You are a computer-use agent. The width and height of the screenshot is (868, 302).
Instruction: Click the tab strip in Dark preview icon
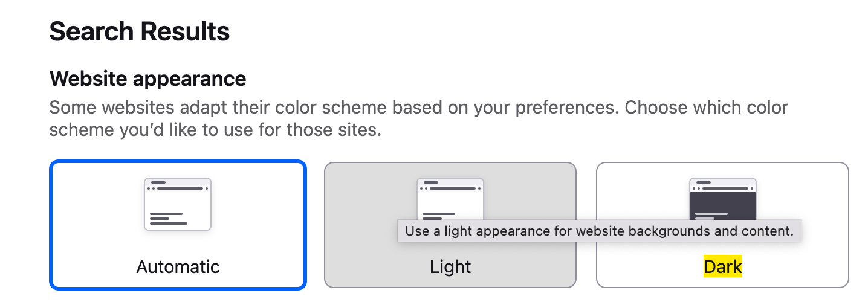tap(702, 182)
